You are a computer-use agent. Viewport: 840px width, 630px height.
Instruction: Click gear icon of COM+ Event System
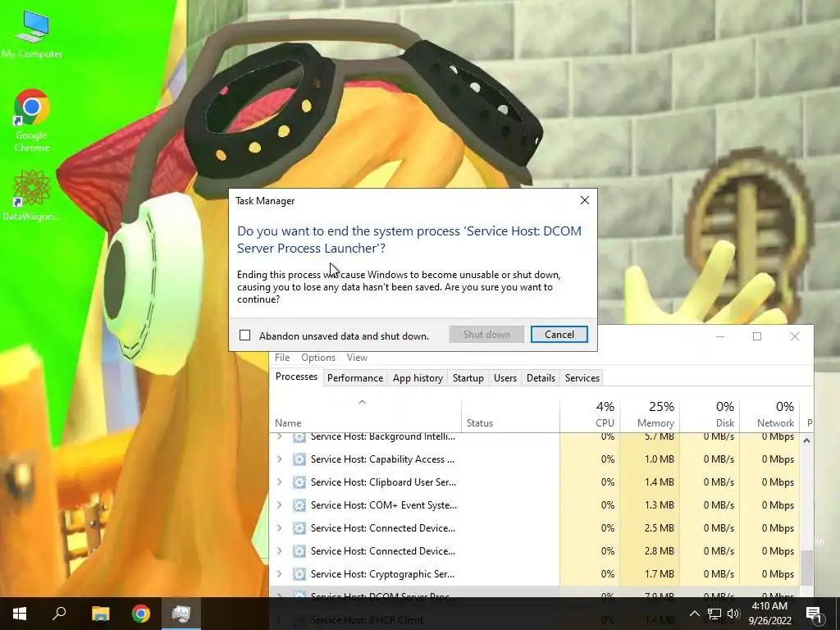299,505
